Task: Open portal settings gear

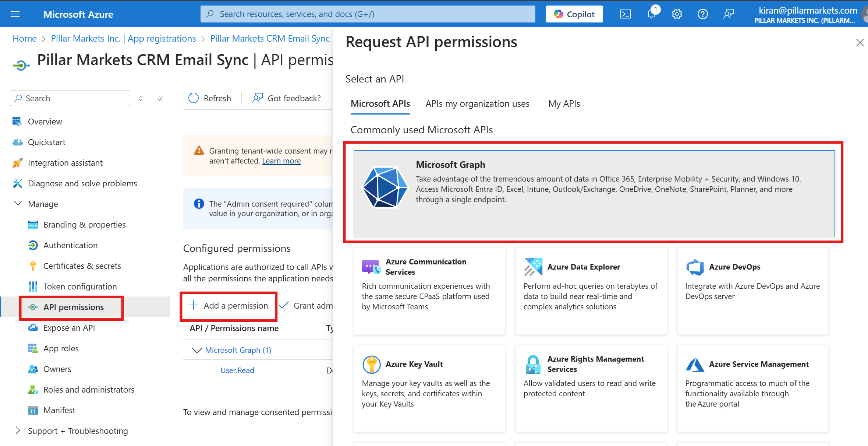Action: (677, 14)
